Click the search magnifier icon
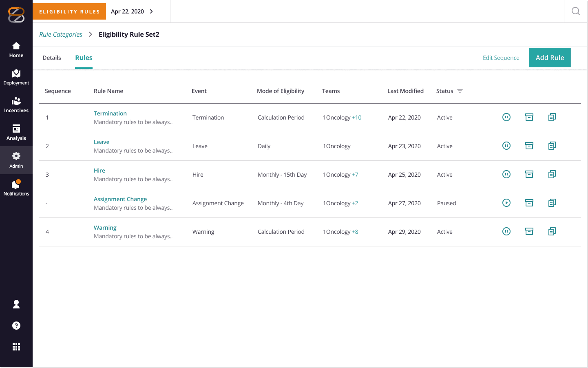Viewport: 588px width, 368px height. pos(576,11)
